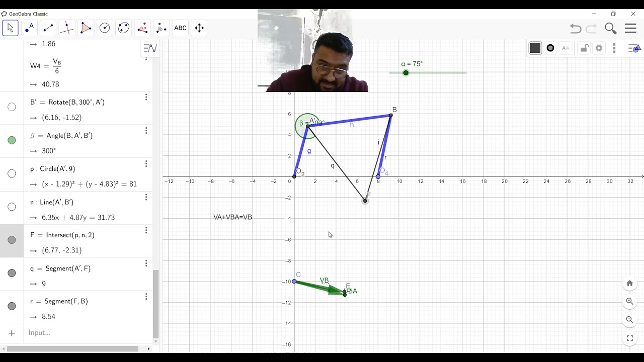The width and height of the screenshot is (644, 362).
Task: Toggle the algebra view style bar icon
Action: pyautogui.click(x=150, y=48)
